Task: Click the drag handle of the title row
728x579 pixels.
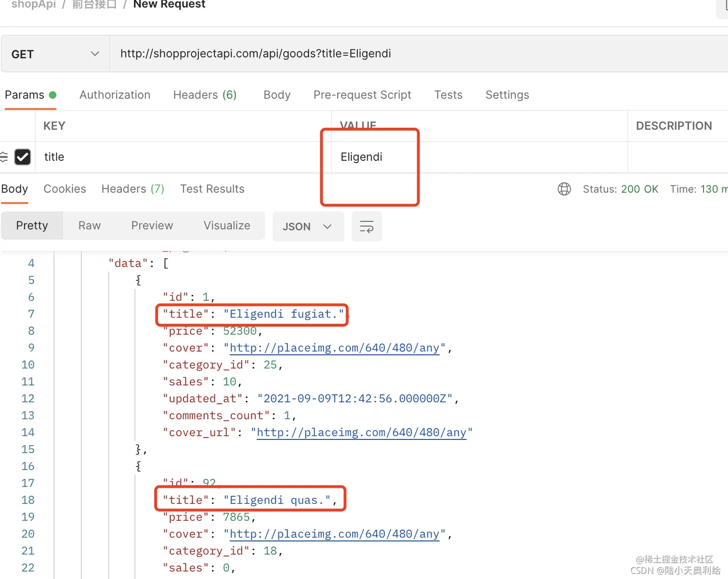Action: pos(4,157)
